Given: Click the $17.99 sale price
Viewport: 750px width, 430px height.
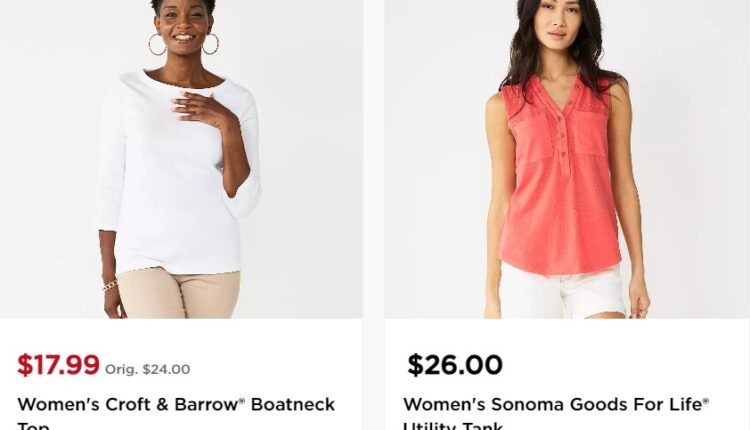Looking at the screenshot, I should 58,365.
